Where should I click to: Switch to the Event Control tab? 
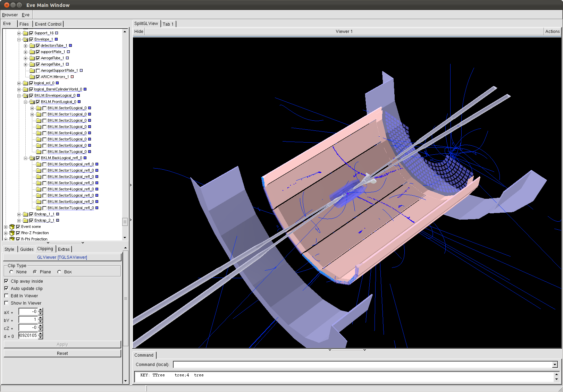click(x=48, y=24)
